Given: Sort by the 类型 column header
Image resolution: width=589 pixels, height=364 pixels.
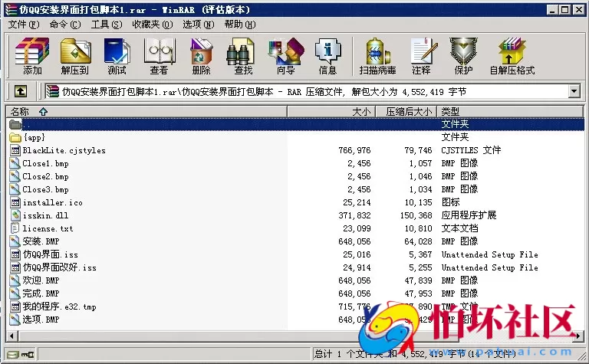Looking at the screenshot, I should (510, 111).
